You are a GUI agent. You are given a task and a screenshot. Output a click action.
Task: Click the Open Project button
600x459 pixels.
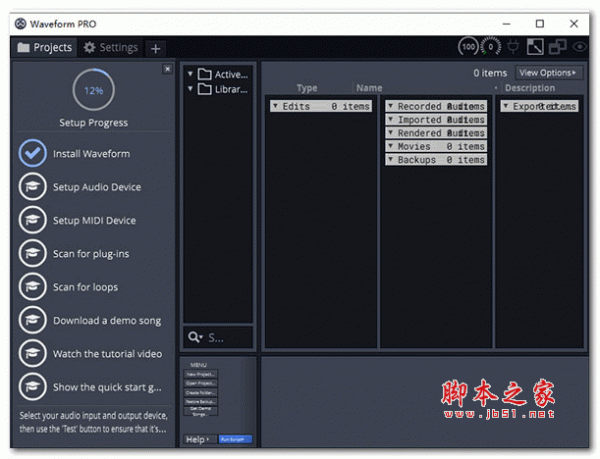[x=201, y=383]
